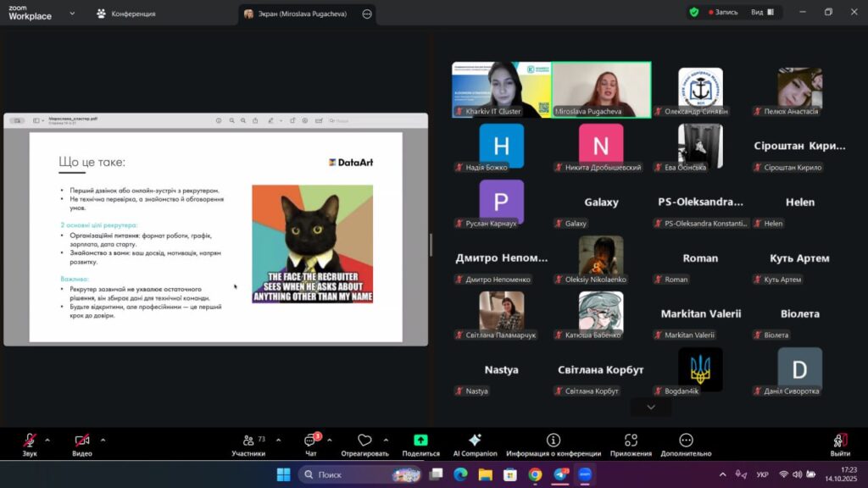Show more participants with down chevron

[x=651, y=407]
